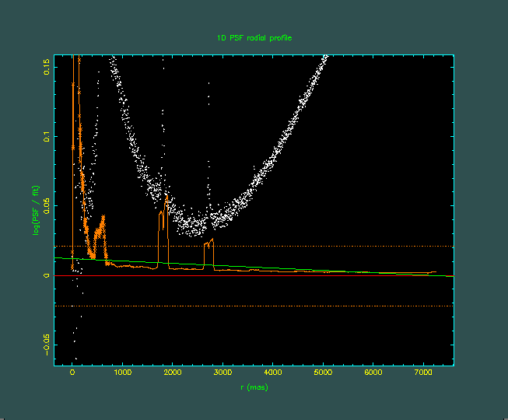Click the 2000 tick label on x-axis
The height and width of the screenshot is (420, 508).
(173, 374)
